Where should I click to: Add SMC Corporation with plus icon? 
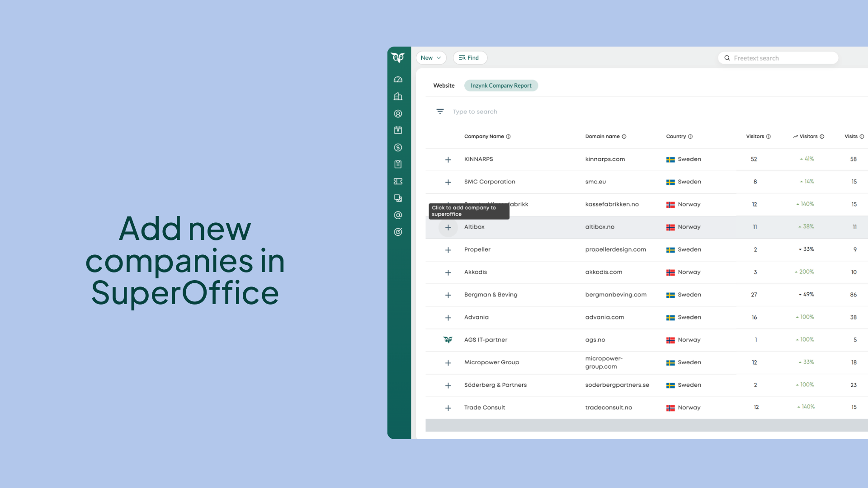coord(448,182)
